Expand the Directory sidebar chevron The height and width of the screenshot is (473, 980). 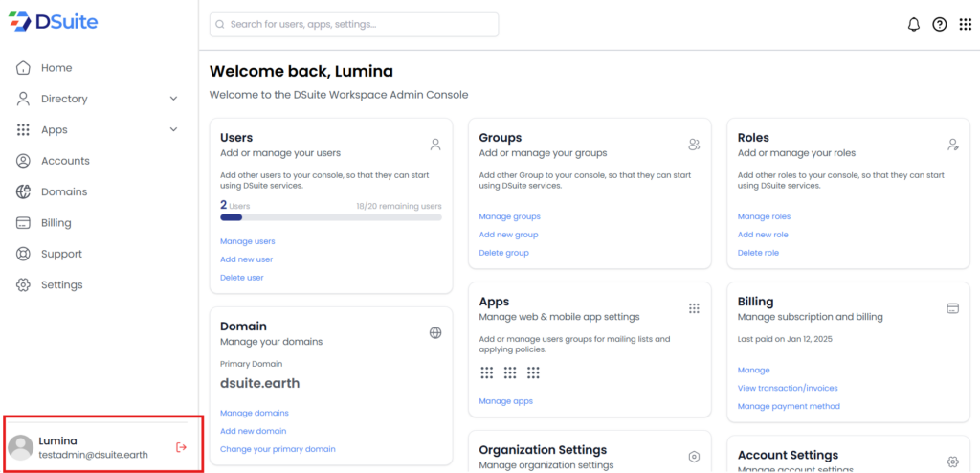click(173, 99)
